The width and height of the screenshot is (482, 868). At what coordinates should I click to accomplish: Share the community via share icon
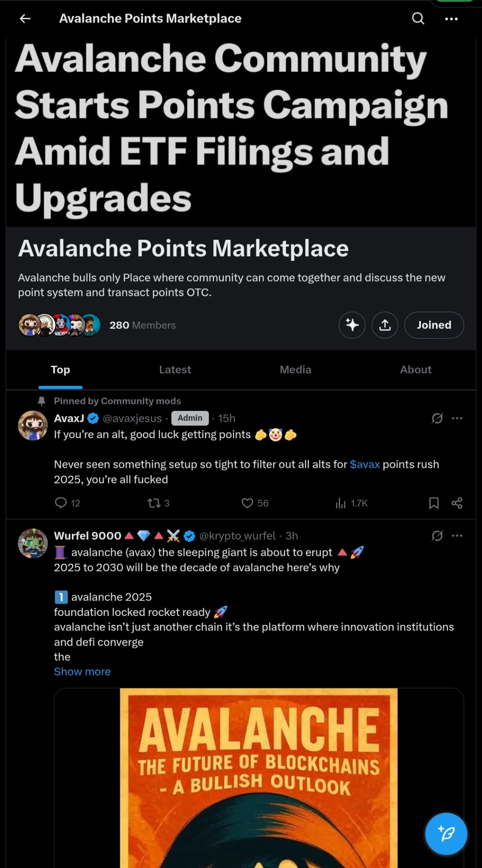pos(385,325)
